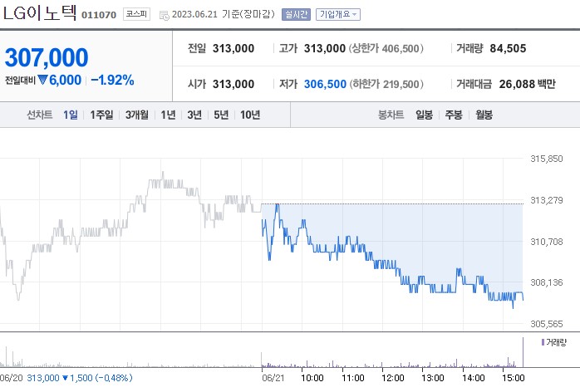Click the 저가 value 306,500
Viewport: 580px width, 392px height.
(325, 84)
